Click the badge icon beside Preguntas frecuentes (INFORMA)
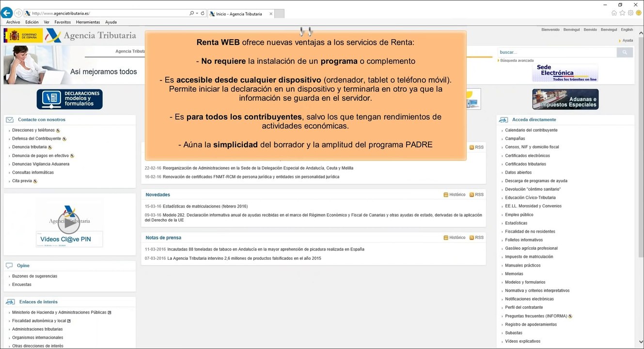 (570, 317)
